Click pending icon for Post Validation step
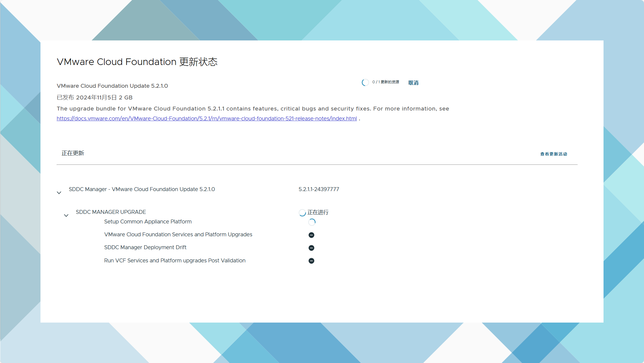The width and height of the screenshot is (644, 363). (x=311, y=261)
